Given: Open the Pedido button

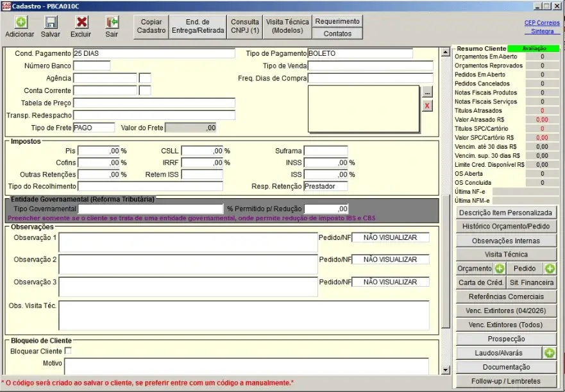Looking at the screenshot, I should (525, 269).
